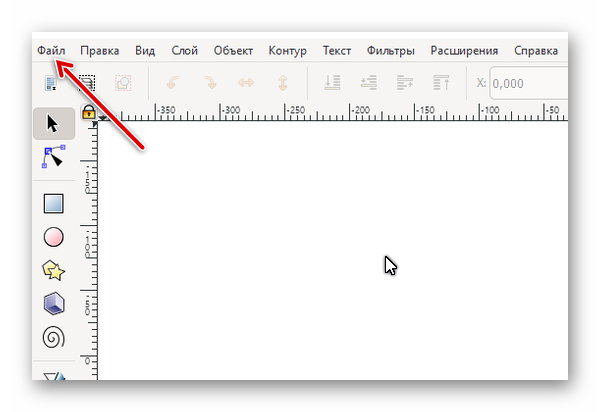Viewport: 600px width, 412px height.
Task: Click the Select all objects icon
Action: [51, 83]
